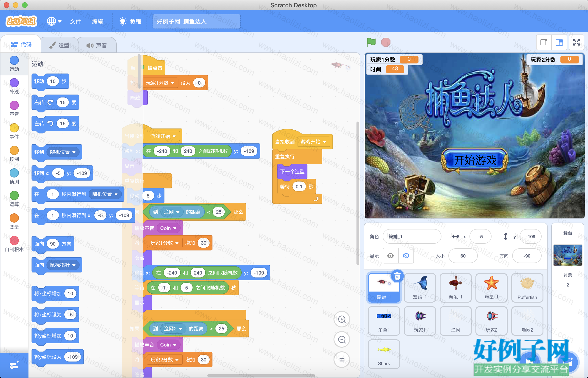Select the 海龟_1 sprite
The image size is (588, 378).
click(x=456, y=288)
